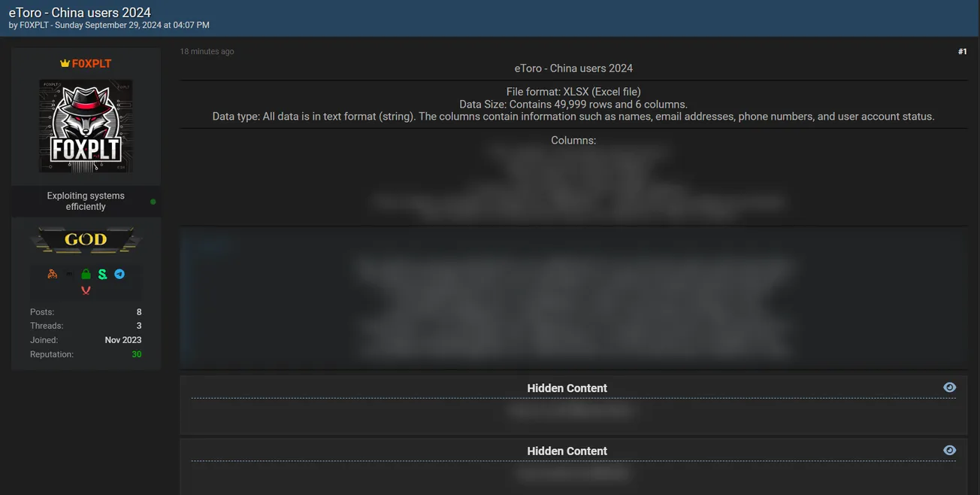Viewport: 980px width, 495px height.
Task: Click the red V-shaped badge icon
Action: click(86, 290)
